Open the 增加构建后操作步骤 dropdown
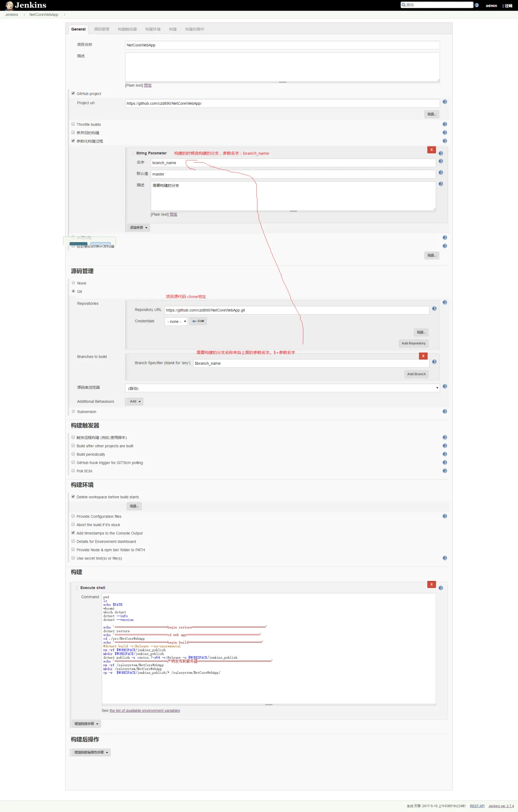Image resolution: width=518 pixels, height=812 pixels. coord(91,752)
